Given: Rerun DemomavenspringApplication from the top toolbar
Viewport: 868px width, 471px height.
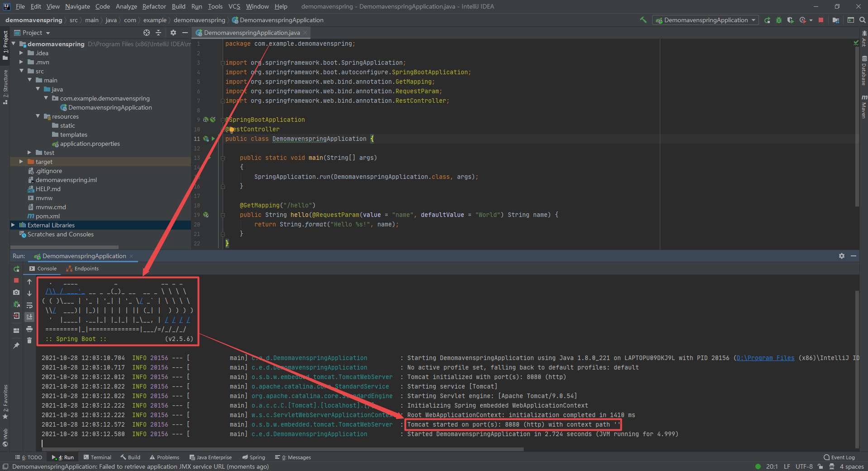Looking at the screenshot, I should coord(767,20).
